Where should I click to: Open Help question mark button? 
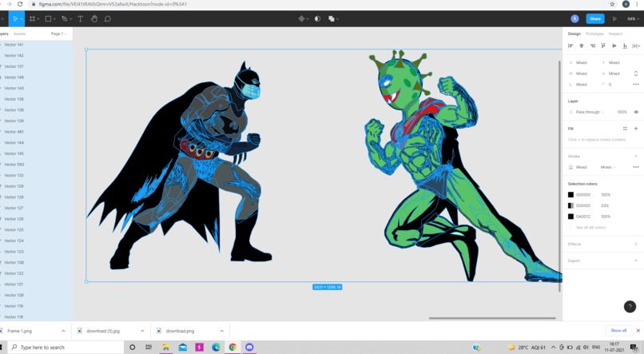point(630,306)
